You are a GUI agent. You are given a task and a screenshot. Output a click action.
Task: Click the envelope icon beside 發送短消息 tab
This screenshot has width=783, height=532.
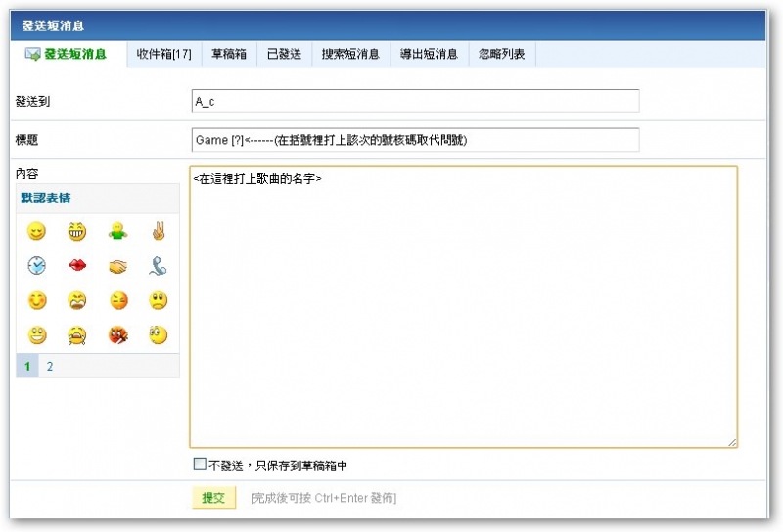click(33, 54)
